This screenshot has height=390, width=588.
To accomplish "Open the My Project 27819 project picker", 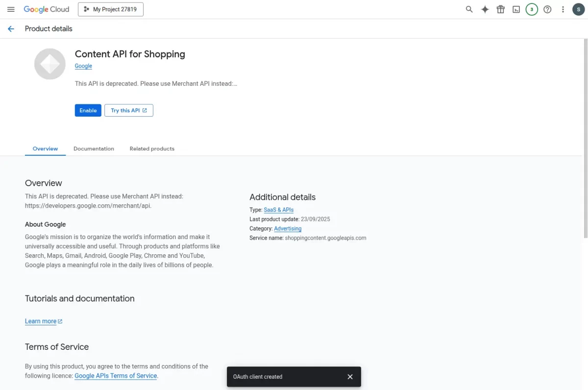I will (111, 9).
